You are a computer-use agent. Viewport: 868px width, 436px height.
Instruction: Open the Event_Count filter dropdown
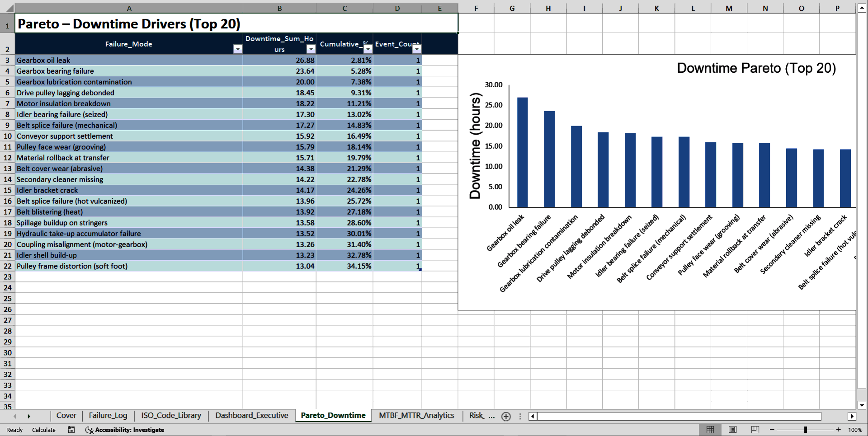point(416,49)
